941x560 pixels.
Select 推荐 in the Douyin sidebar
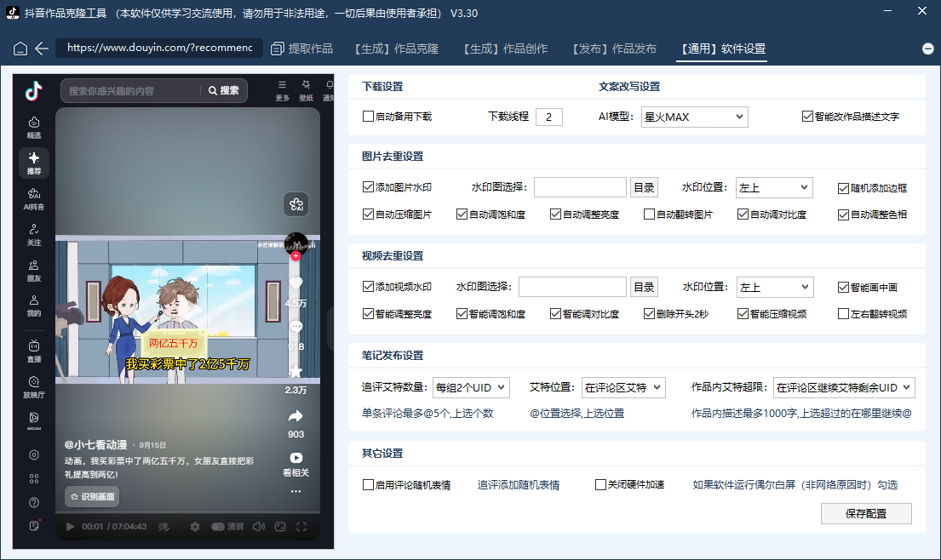point(33,163)
